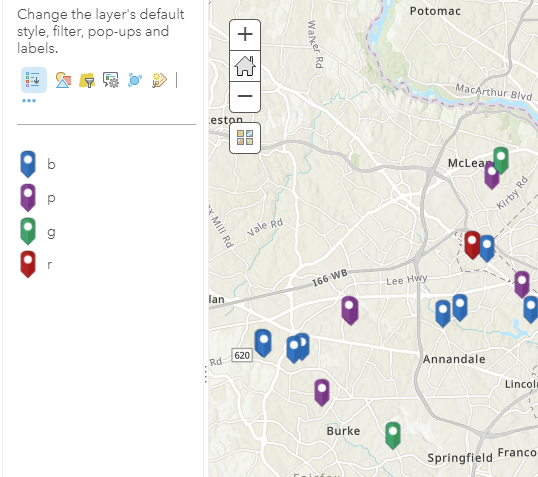Click the Lee Hwy road label
Viewport: 538px width, 477px height.
coord(407,280)
